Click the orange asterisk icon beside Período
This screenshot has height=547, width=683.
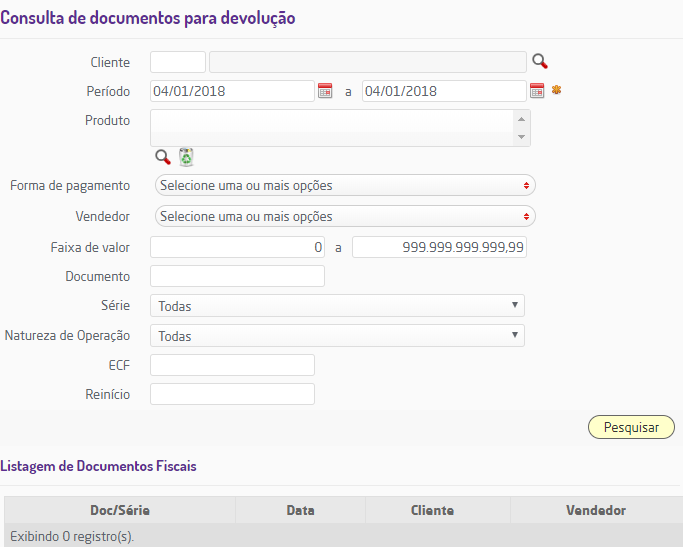click(556, 90)
